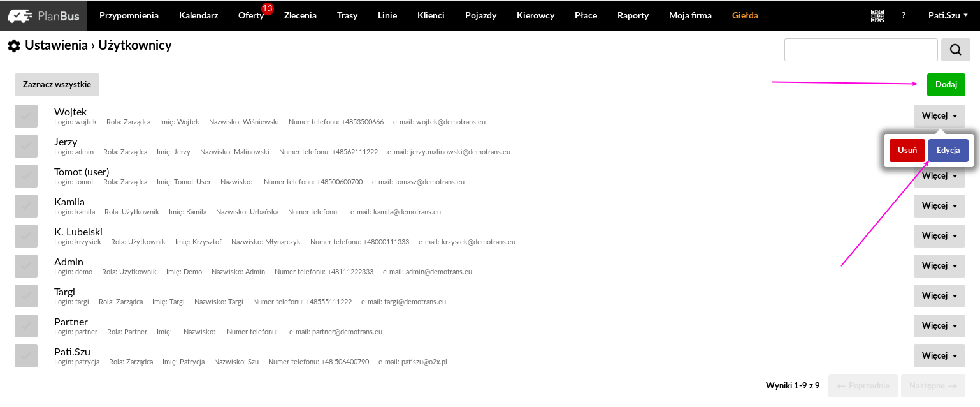Open Więcej dropdown for Pati.Szu row
This screenshot has height=407, width=980.
click(939, 356)
